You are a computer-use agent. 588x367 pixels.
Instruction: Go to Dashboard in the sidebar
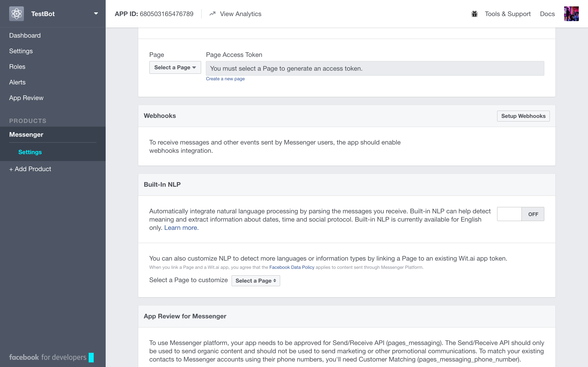(x=25, y=35)
